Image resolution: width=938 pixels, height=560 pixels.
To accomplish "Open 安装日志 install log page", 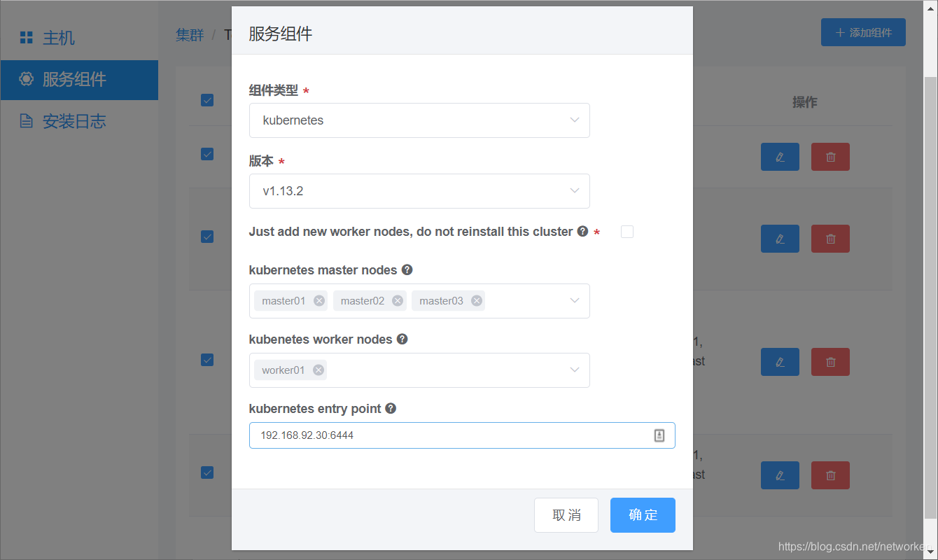I will point(79,121).
